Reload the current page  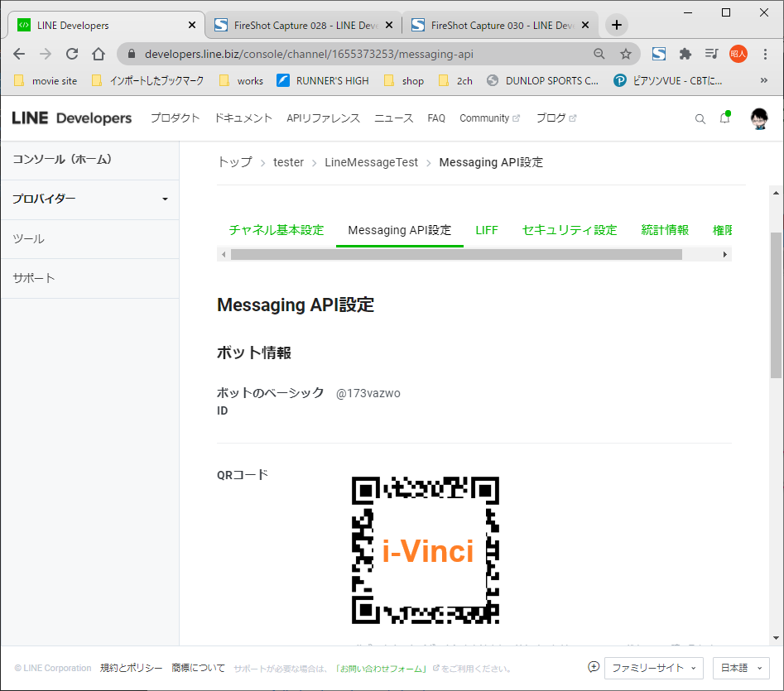click(x=72, y=54)
